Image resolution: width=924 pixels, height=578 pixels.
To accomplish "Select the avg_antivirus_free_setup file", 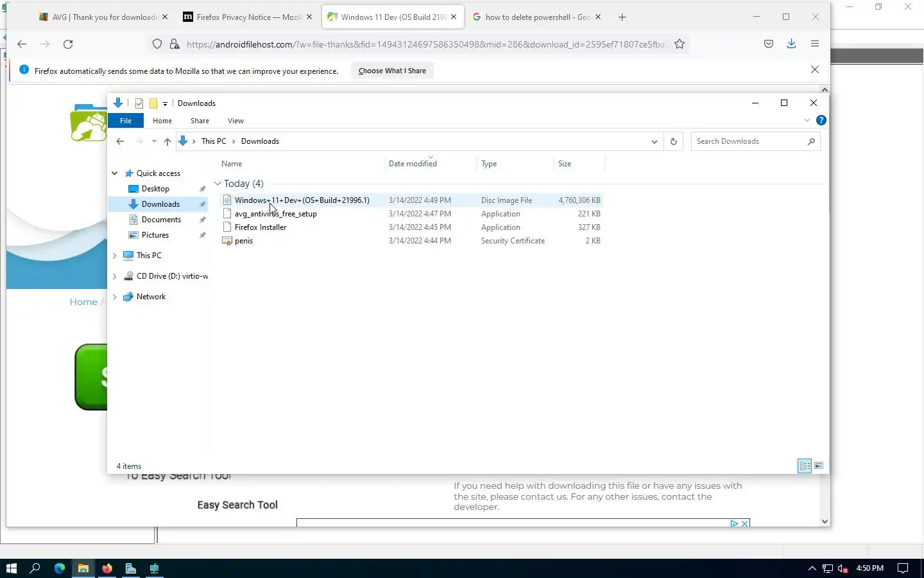I will (411, 214).
